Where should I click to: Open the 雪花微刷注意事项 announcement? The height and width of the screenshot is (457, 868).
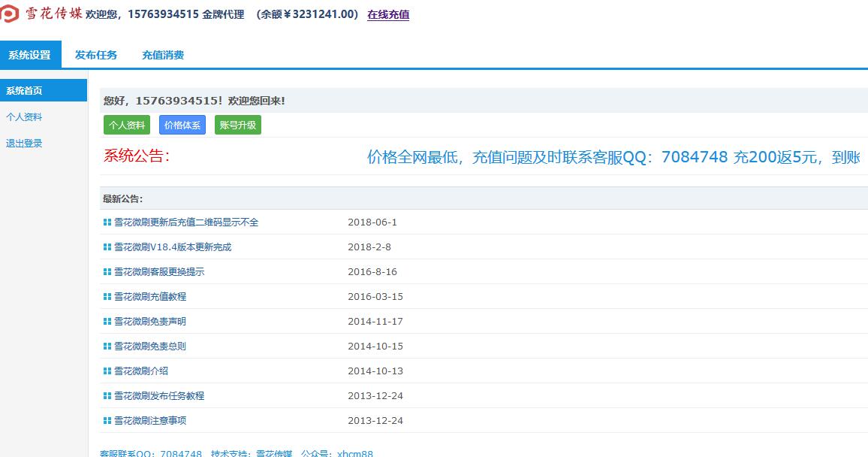pyautogui.click(x=150, y=421)
